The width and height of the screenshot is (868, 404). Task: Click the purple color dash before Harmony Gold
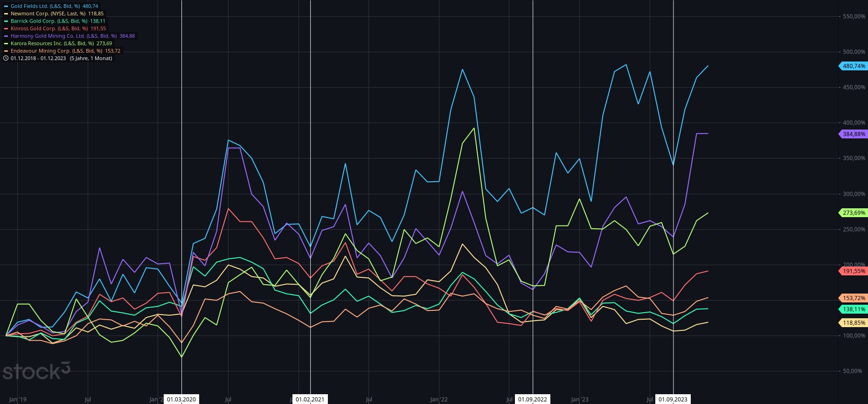point(6,36)
